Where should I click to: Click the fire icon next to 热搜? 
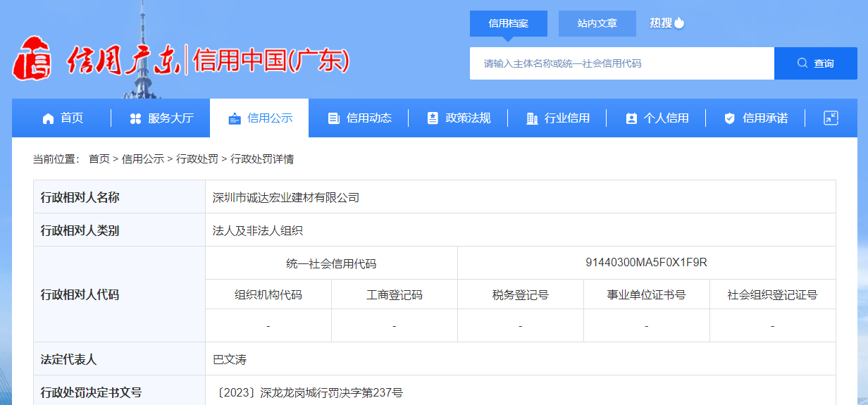point(679,23)
